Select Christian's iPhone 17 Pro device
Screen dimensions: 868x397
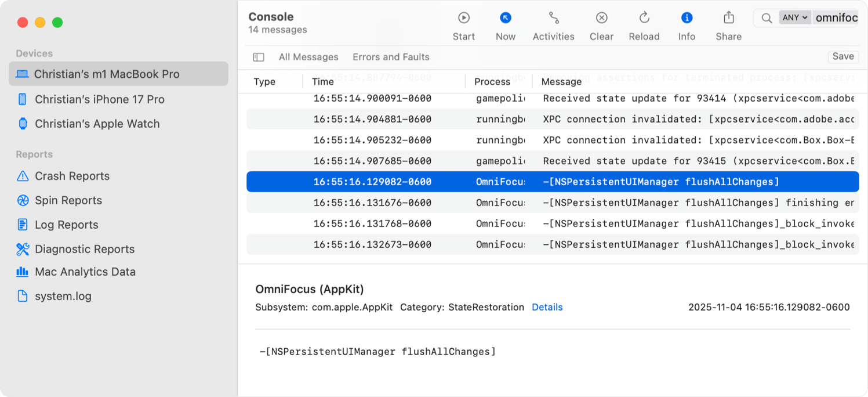(99, 99)
